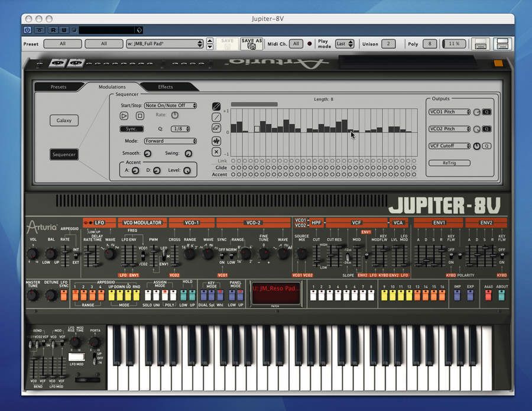This screenshot has height=411, width=532.
Task: Toggle the arpeggio UP mode yellow button
Action: [x=111, y=295]
